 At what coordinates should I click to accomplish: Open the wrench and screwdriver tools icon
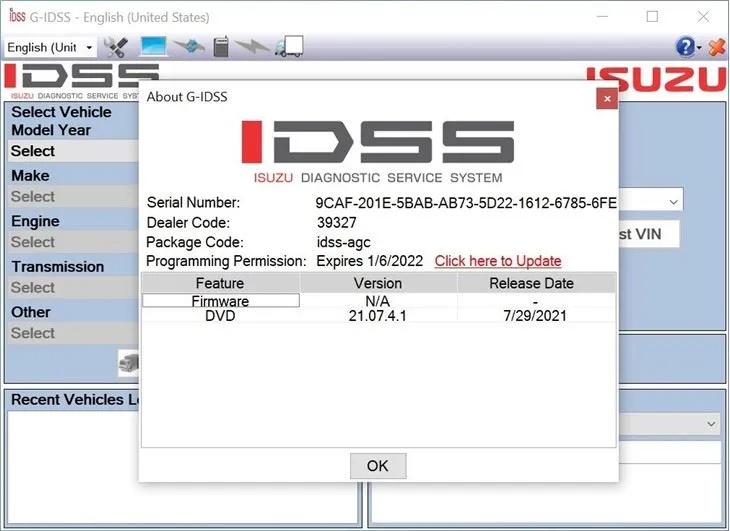coord(115,47)
